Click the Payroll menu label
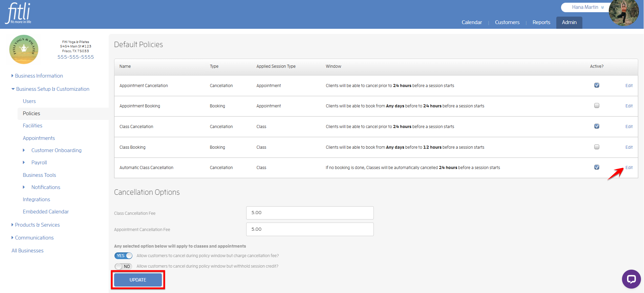Viewport: 644px width, 293px height. click(39, 163)
